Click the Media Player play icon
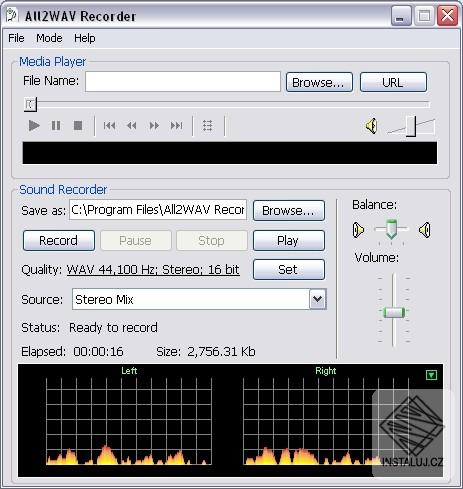The width and height of the screenshot is (463, 489). point(34,126)
